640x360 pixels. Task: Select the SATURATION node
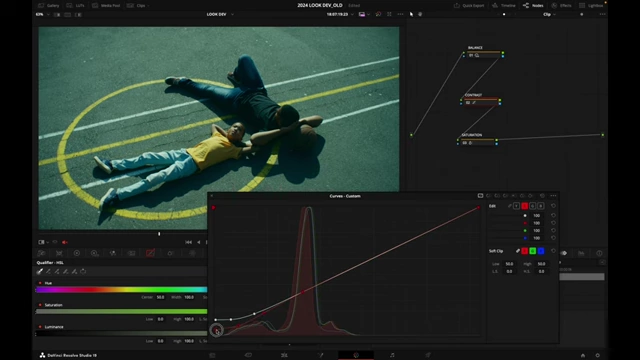tap(477, 142)
